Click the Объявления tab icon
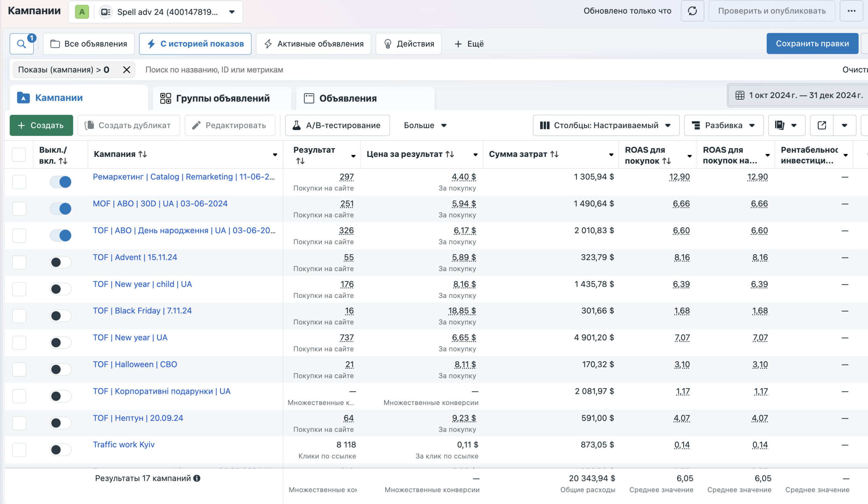Image resolution: width=868 pixels, height=504 pixels. pos(309,98)
